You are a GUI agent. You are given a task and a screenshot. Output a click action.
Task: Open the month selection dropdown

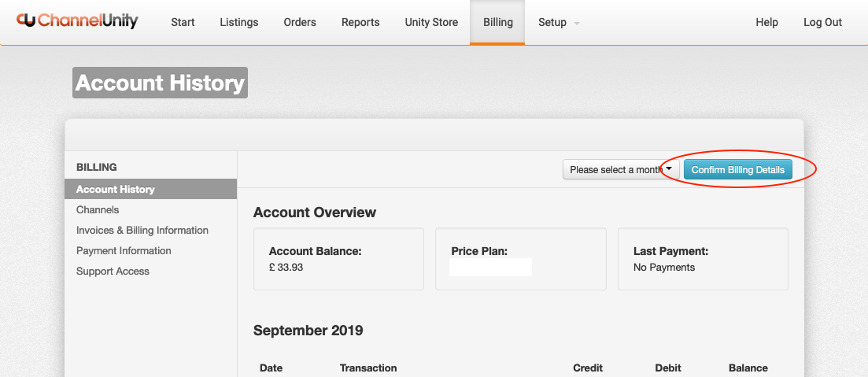(x=621, y=170)
